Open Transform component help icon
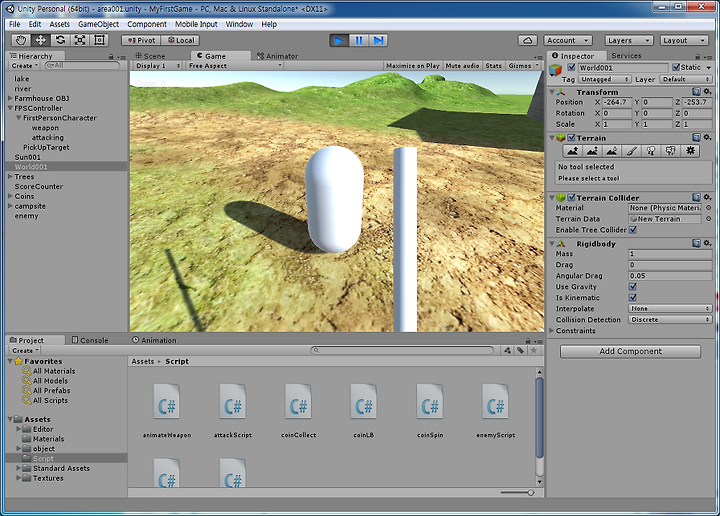Viewport: 720px width, 516px height. [x=696, y=92]
